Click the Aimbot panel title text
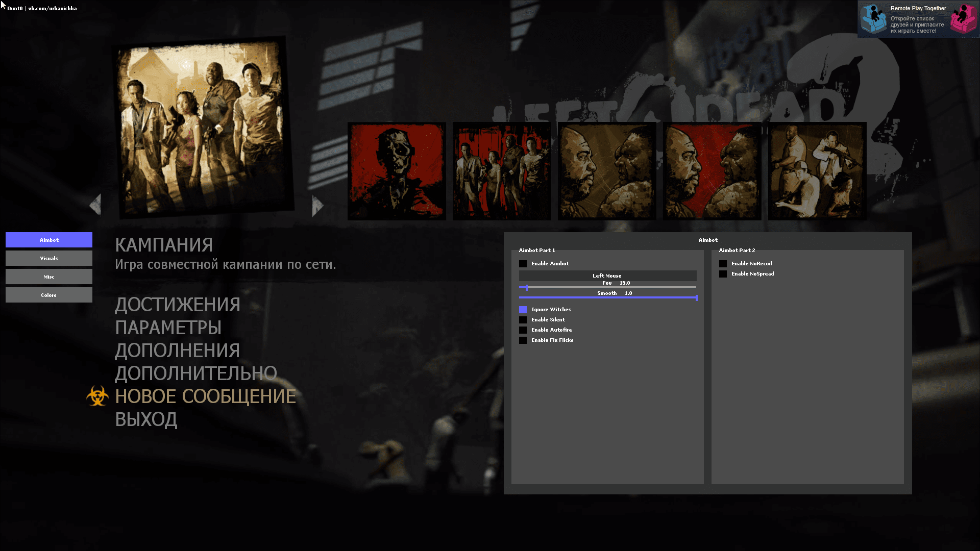 coord(708,240)
